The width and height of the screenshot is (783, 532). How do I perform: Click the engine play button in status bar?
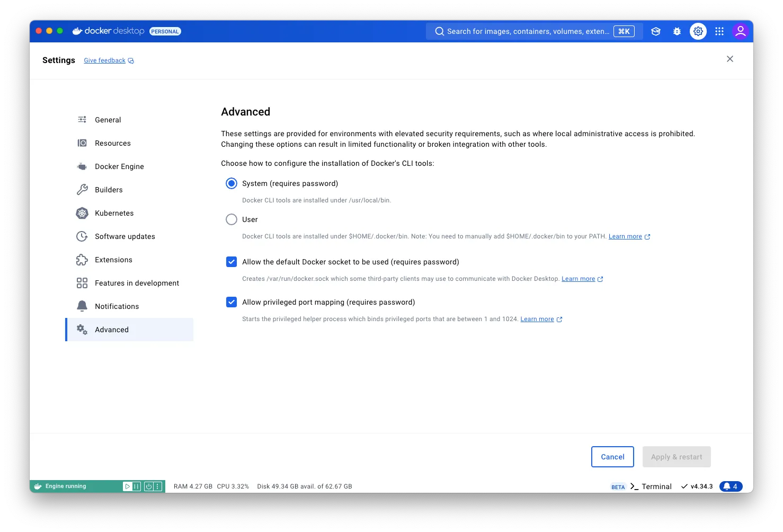click(x=127, y=486)
